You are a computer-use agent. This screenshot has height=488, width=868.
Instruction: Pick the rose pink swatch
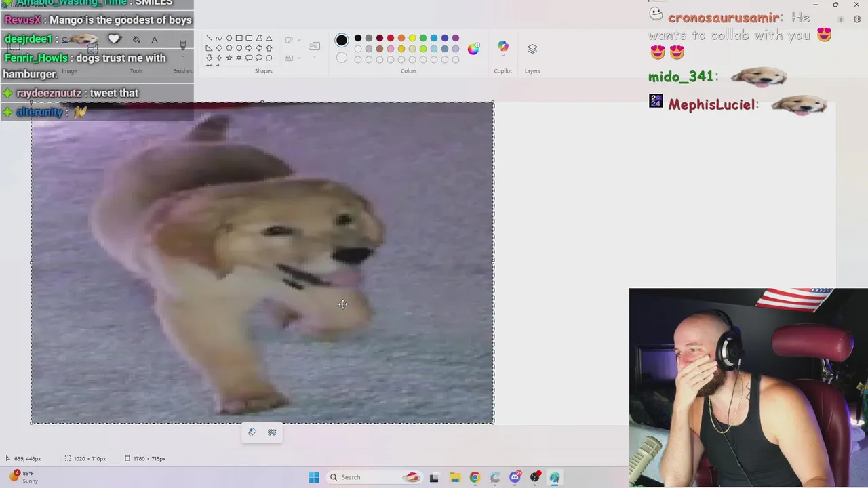(x=391, y=49)
